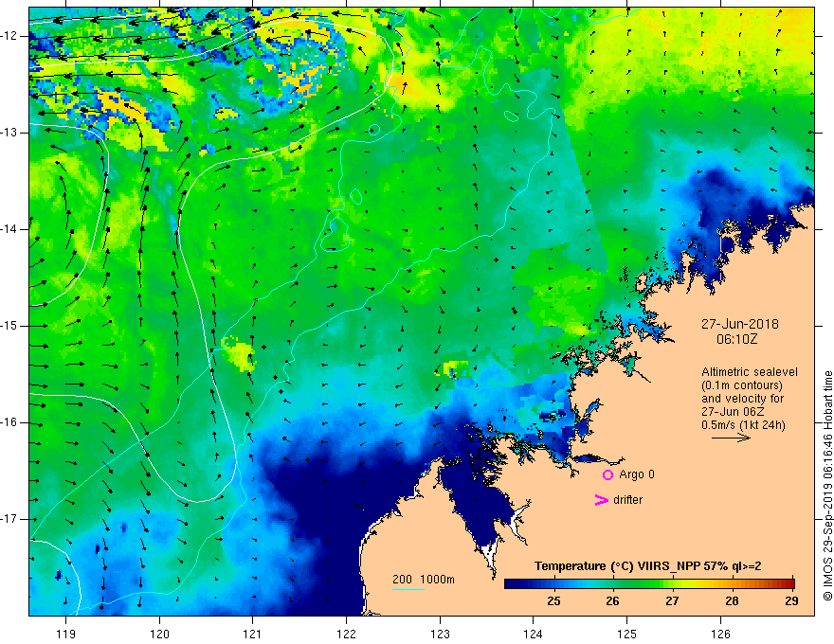The height and width of the screenshot is (644, 834).
Task: Click the colorbar label 26
Action: click(x=613, y=601)
